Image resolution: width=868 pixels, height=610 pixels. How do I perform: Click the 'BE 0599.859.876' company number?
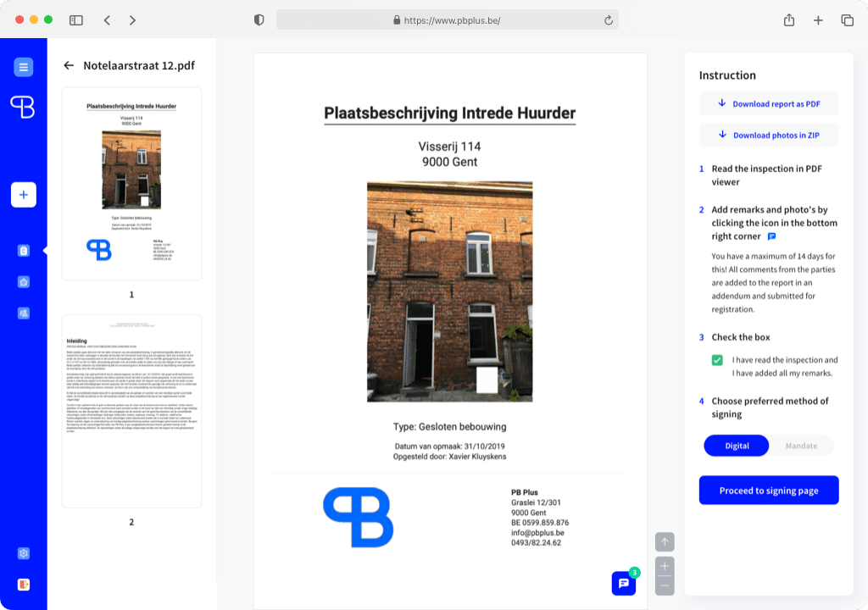click(x=540, y=523)
